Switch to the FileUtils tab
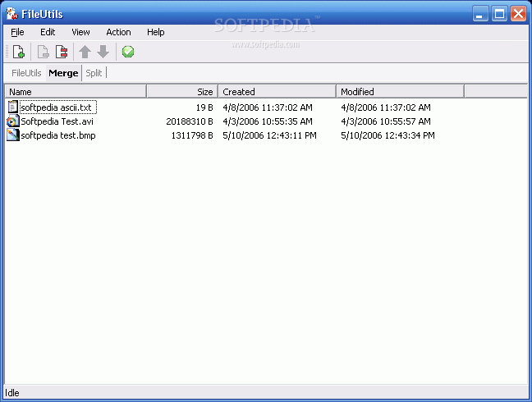The image size is (532, 402). 26,73
